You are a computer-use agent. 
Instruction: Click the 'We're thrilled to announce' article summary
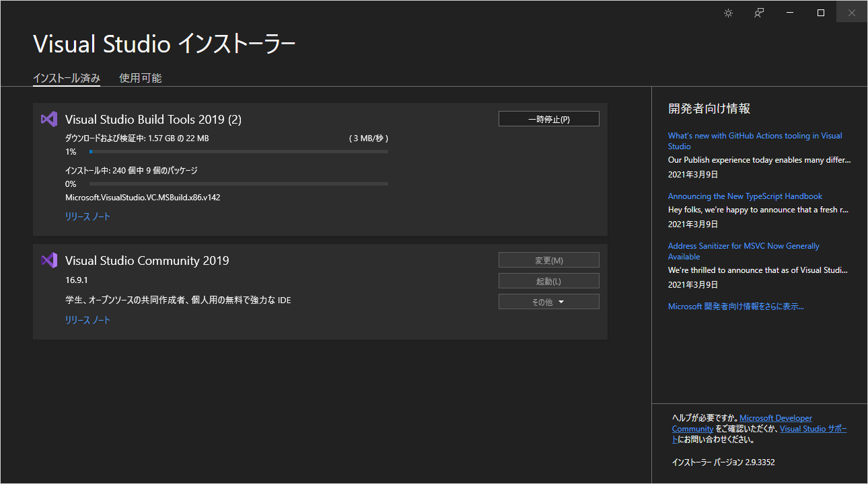coord(758,270)
